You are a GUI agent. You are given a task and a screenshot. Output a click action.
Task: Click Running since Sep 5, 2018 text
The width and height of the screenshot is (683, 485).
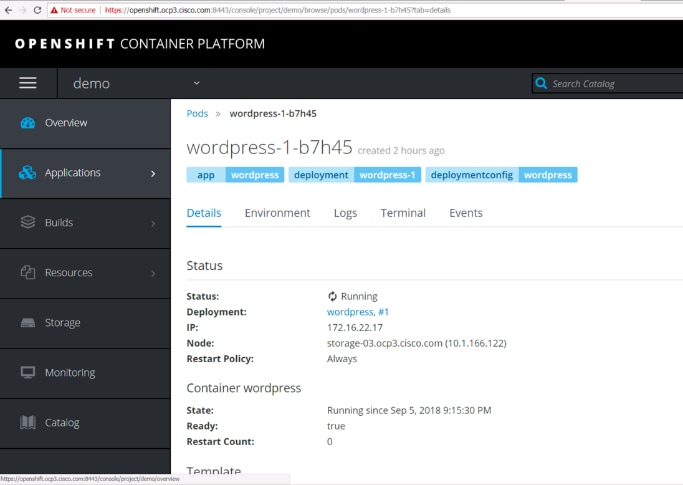pos(409,410)
